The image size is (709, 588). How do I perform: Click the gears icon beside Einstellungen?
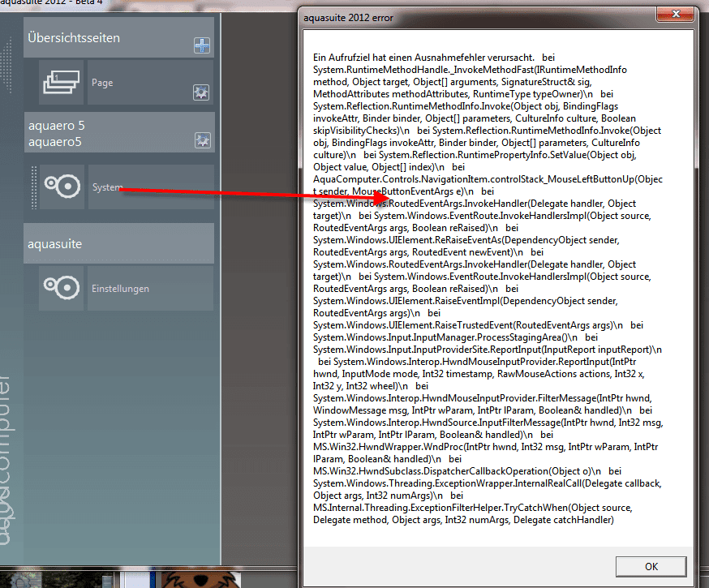point(61,288)
